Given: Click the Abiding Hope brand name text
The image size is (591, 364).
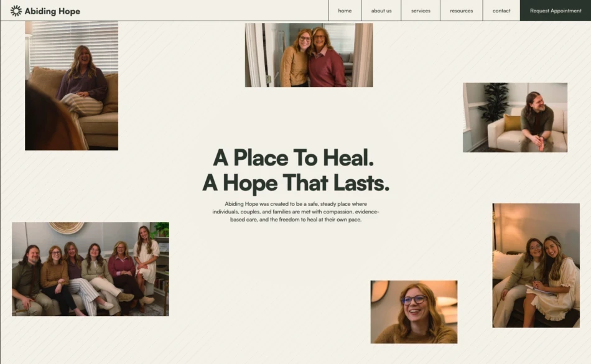Looking at the screenshot, I should point(52,11).
